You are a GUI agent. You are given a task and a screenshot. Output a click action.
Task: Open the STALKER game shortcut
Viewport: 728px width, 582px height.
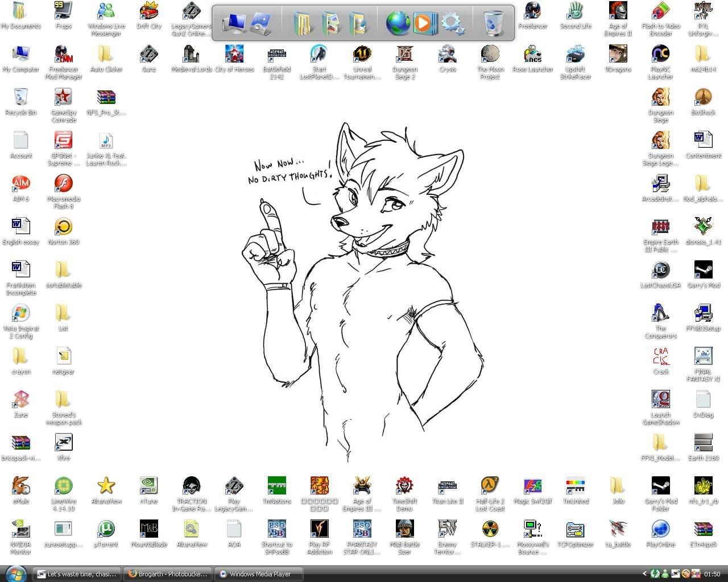(x=490, y=530)
